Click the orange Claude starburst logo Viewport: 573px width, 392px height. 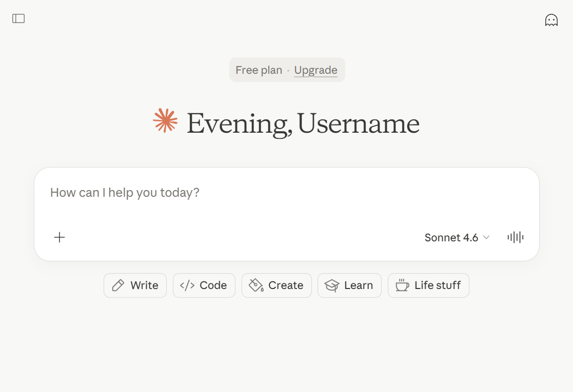point(165,120)
